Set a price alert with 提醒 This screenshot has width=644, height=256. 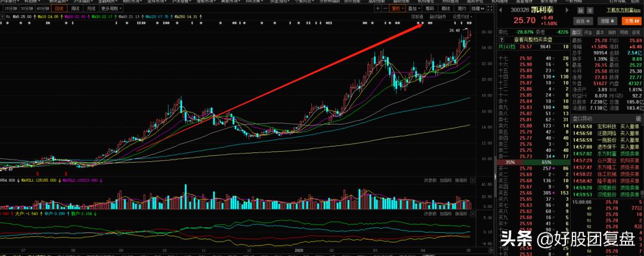(x=607, y=20)
